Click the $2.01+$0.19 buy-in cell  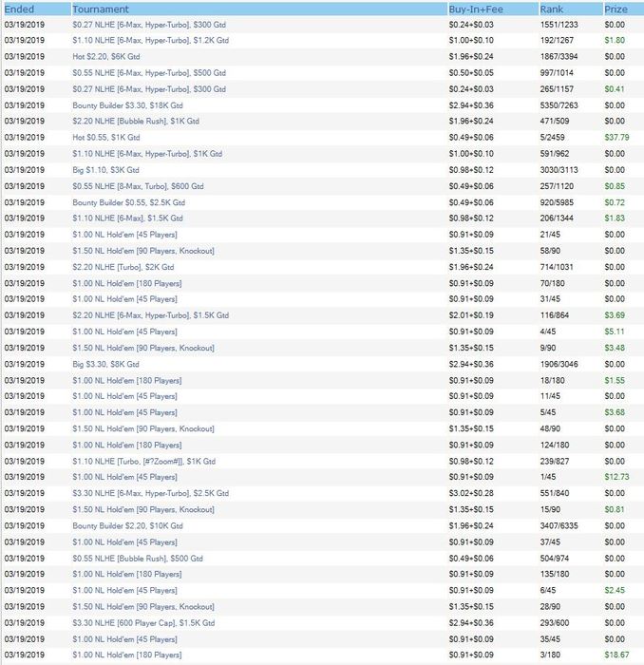tap(471, 315)
